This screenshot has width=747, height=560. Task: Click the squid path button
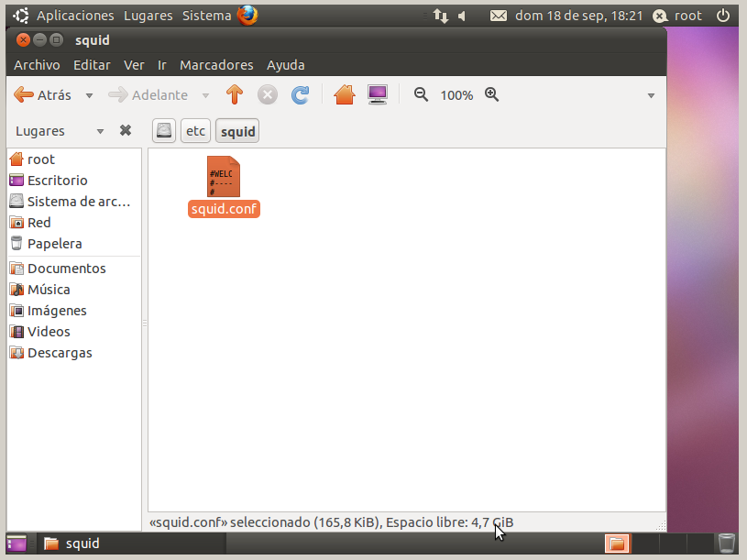pyautogui.click(x=237, y=131)
